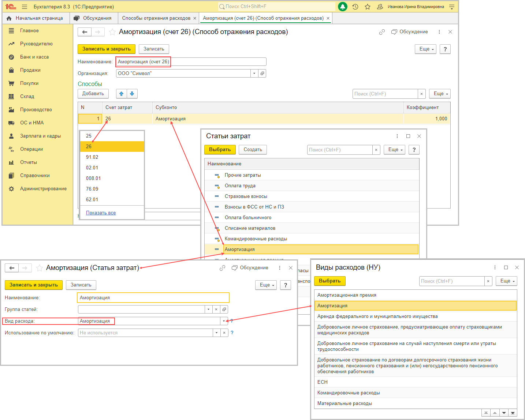The image size is (525, 420).
Task: Click the Показать все link in account list
Action: tap(101, 213)
